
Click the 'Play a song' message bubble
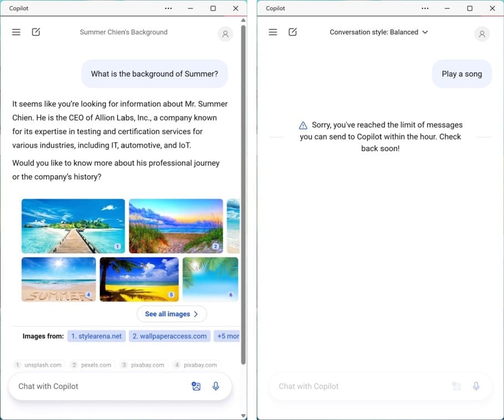pyautogui.click(x=462, y=74)
